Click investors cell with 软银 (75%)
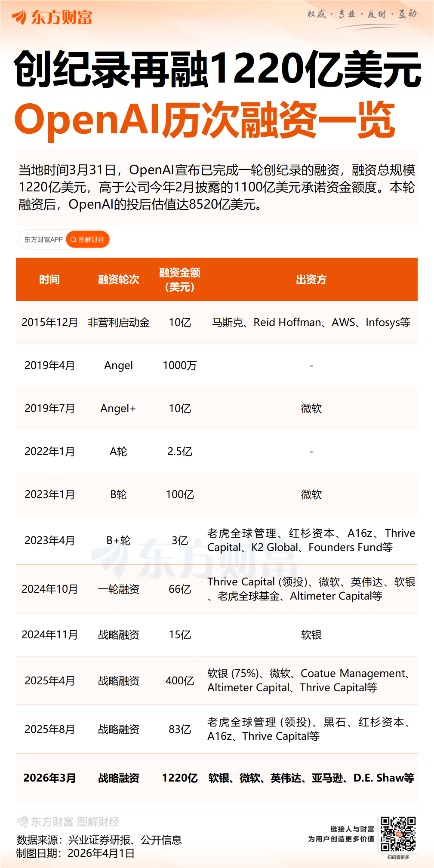 [x=310, y=680]
